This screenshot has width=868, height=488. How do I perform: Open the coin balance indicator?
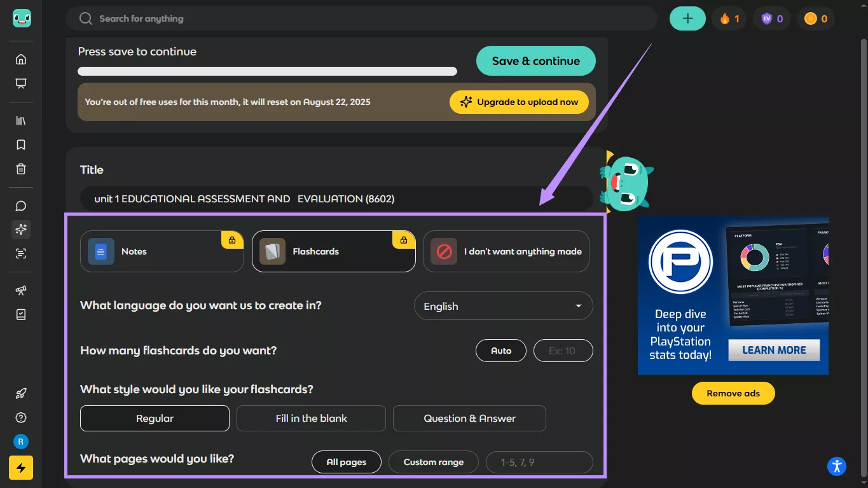[815, 18]
